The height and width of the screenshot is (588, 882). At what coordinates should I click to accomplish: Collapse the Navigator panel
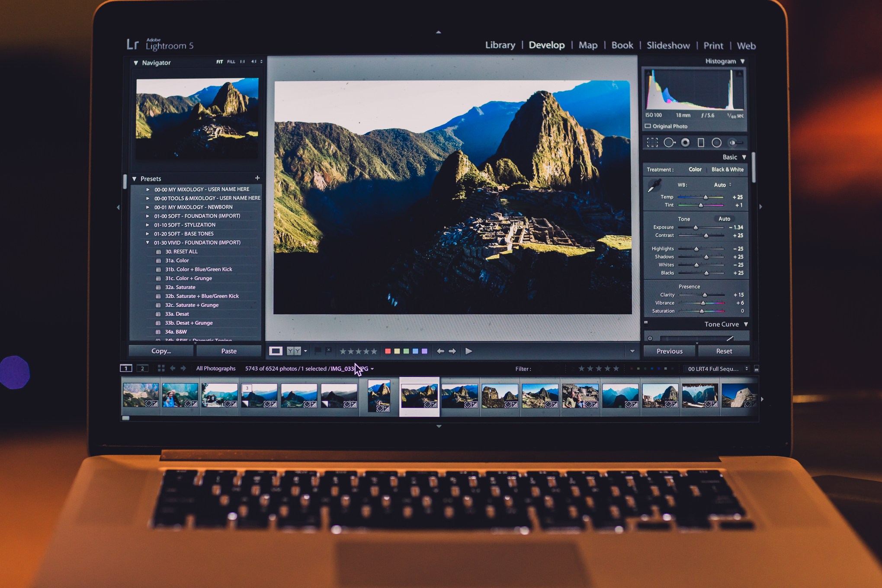(x=136, y=63)
